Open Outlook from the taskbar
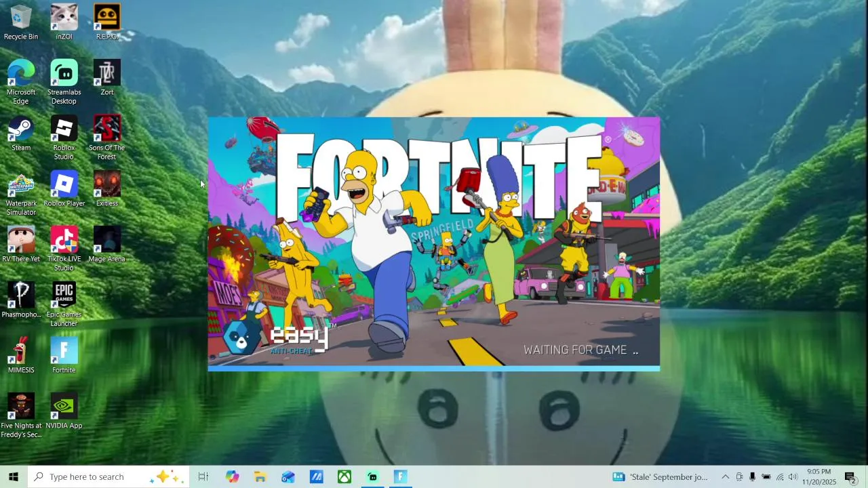Image resolution: width=868 pixels, height=488 pixels. [x=288, y=476]
